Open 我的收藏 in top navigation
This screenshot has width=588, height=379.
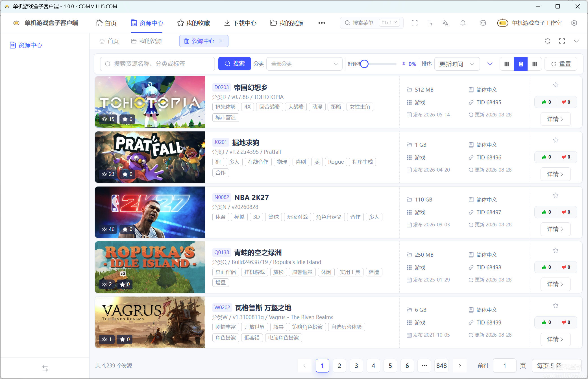193,23
